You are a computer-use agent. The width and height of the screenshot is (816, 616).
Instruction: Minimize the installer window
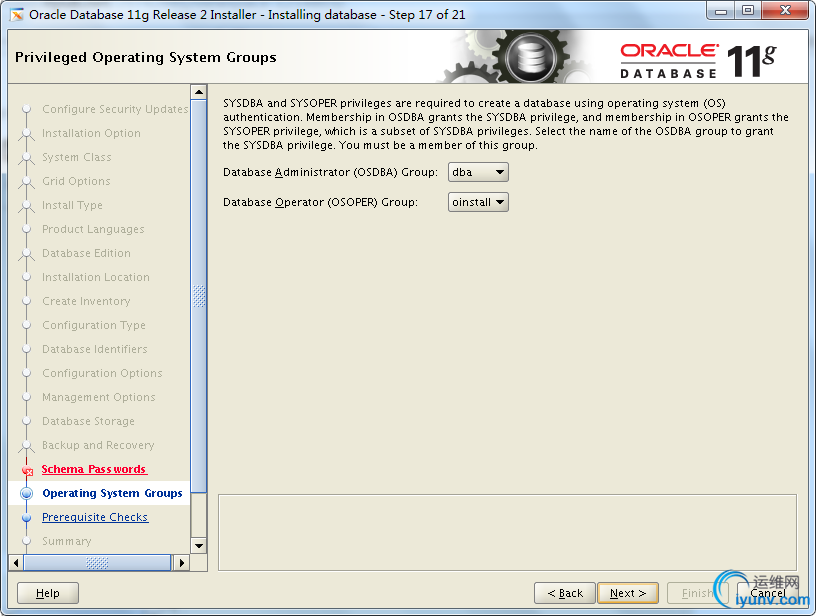[x=721, y=10]
